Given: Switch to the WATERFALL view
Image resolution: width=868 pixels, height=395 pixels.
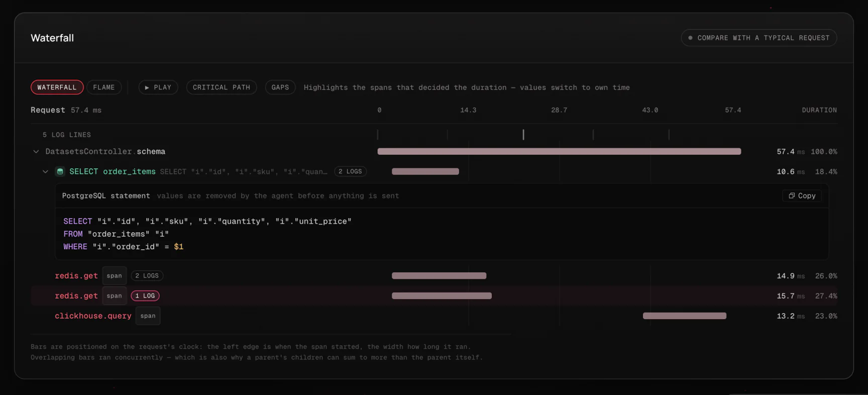Looking at the screenshot, I should pyautogui.click(x=57, y=87).
